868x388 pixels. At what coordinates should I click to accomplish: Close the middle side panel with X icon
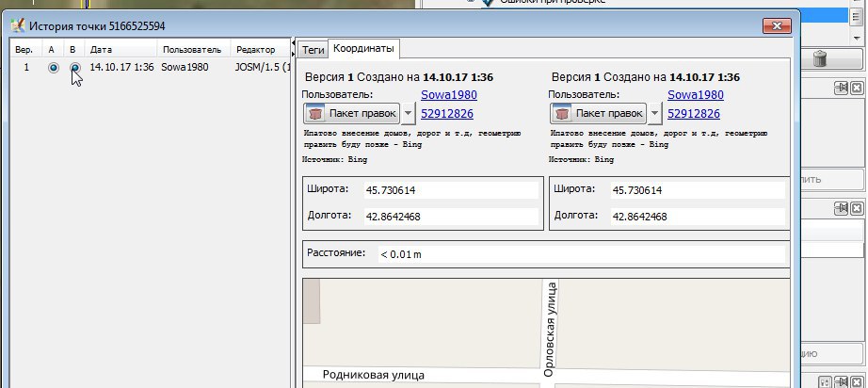tap(856, 208)
